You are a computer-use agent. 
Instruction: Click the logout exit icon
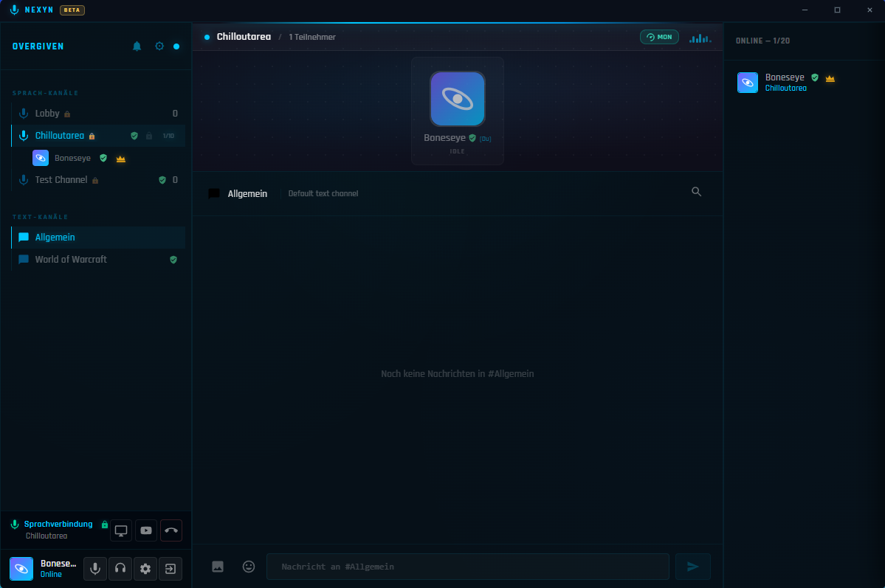click(171, 568)
